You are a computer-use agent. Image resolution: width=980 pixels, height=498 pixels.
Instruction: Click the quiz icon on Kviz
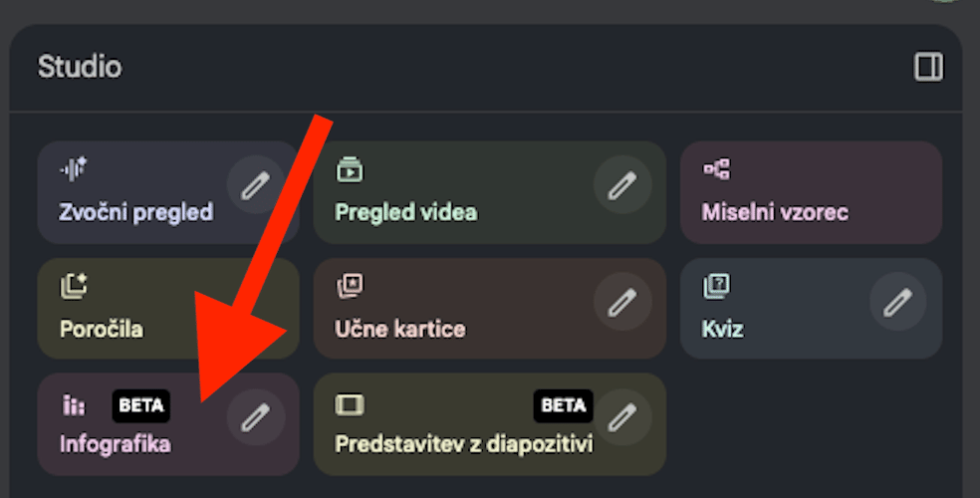716,287
